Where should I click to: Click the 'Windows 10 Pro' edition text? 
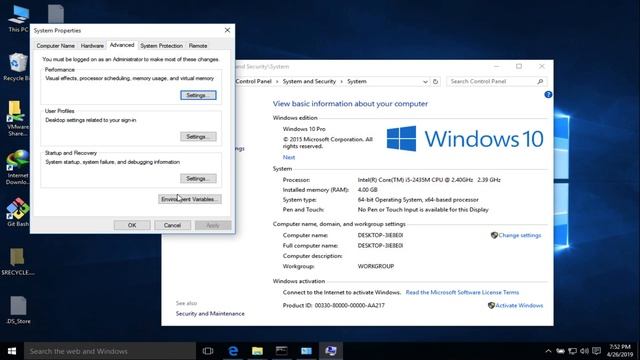pyautogui.click(x=304, y=129)
